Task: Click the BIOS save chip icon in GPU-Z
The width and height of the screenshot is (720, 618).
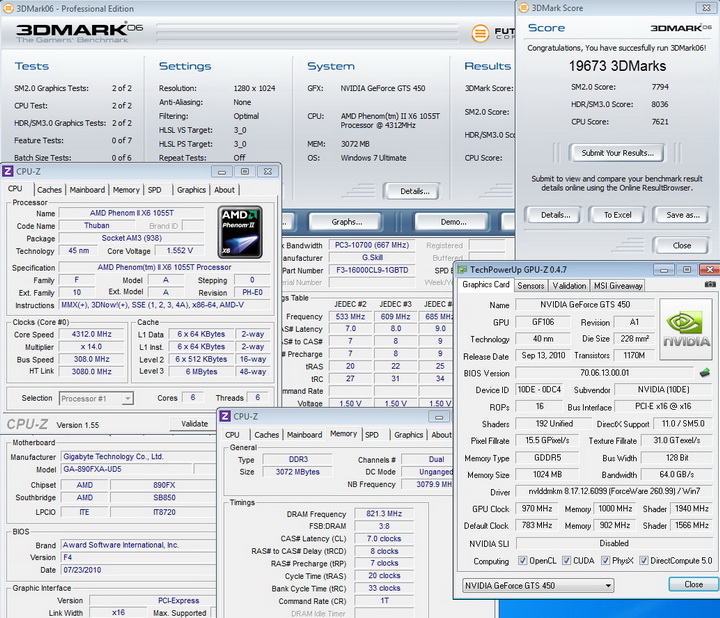Action: 705,373
